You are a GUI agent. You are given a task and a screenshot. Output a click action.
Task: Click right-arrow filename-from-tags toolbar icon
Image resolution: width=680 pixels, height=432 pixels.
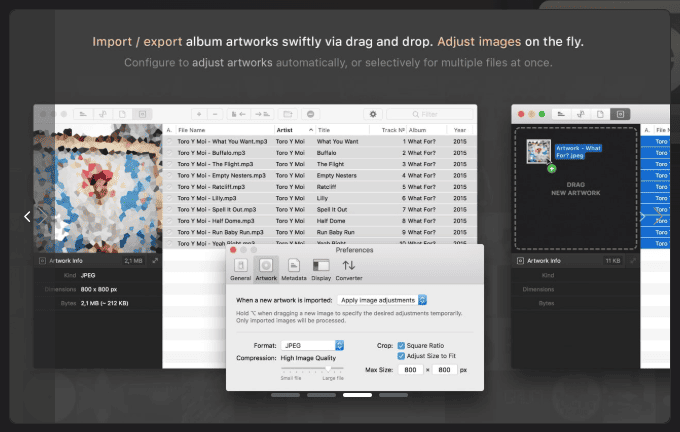tap(262, 114)
